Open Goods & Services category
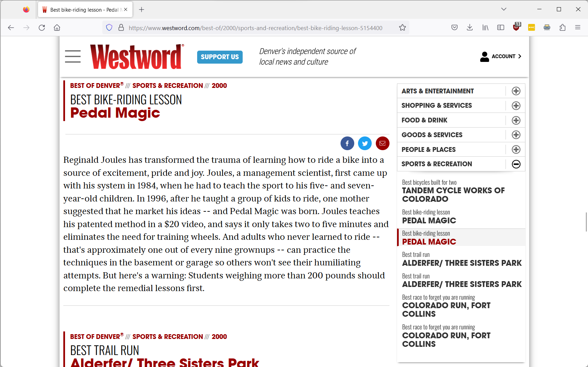 [432, 135]
